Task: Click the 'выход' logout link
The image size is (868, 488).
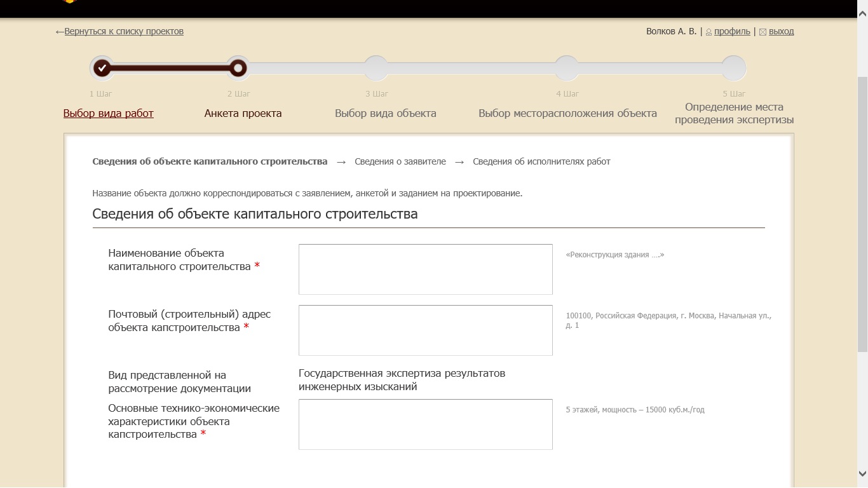Action: 781,31
